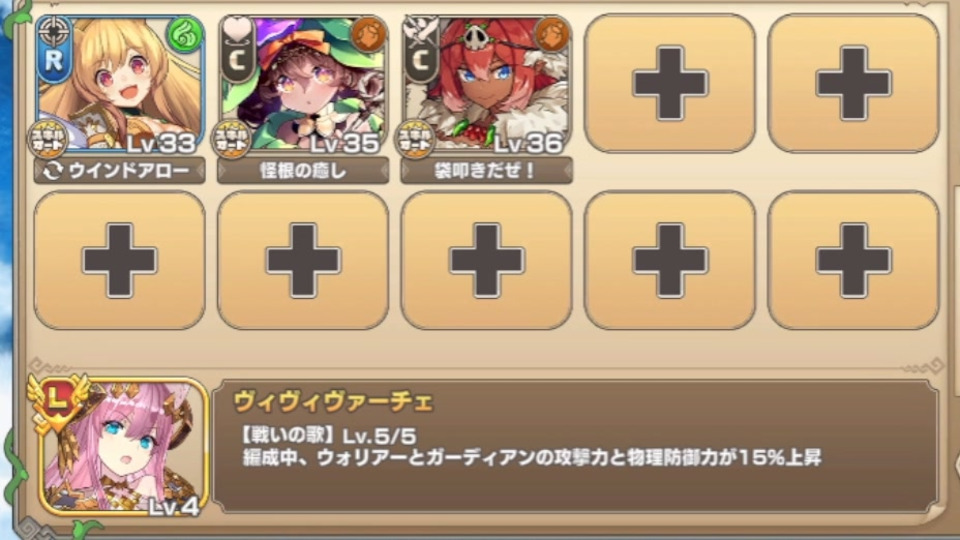Toggle skill auto badge on Lv33 card
This screenshot has width=960, height=540.
(48, 139)
